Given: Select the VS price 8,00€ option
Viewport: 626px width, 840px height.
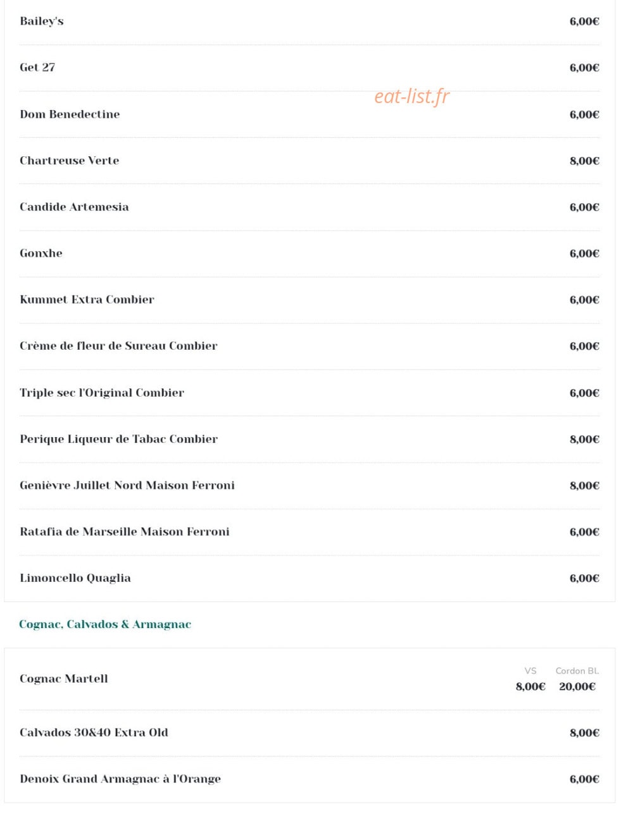Looking at the screenshot, I should [530, 679].
